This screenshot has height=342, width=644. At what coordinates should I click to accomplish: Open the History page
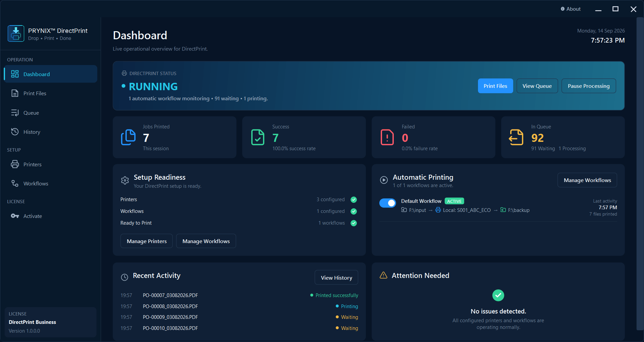tap(51, 132)
